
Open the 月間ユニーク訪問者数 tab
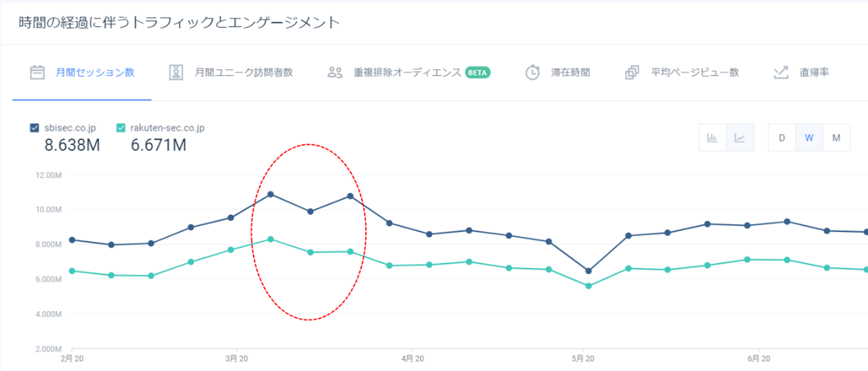click(x=243, y=72)
